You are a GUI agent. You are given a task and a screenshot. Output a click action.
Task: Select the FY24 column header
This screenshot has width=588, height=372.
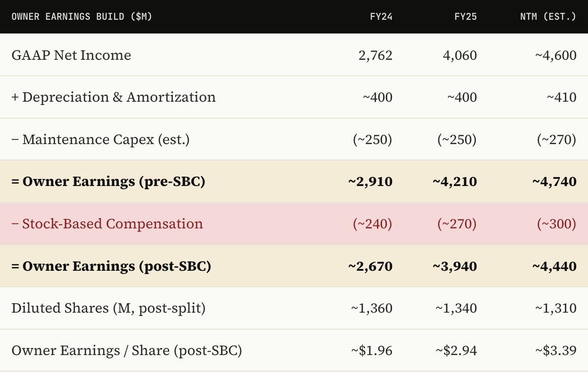[381, 16]
